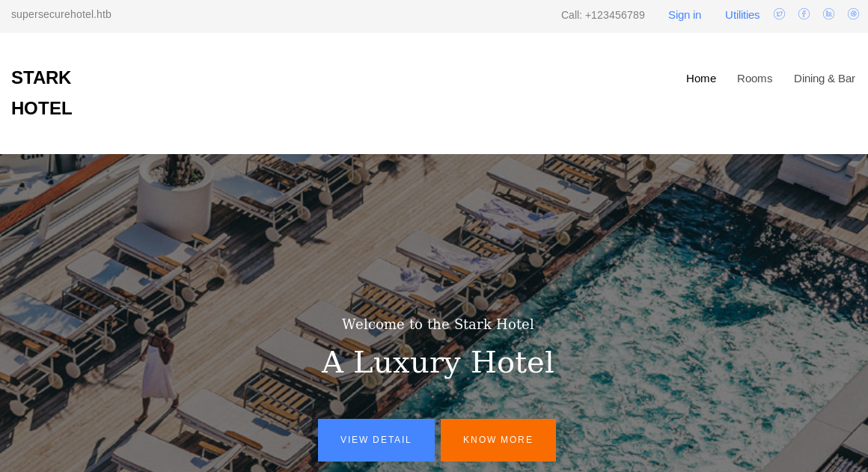Click the word HOTEL in the logo
Image resolution: width=868 pixels, height=472 pixels.
41,108
